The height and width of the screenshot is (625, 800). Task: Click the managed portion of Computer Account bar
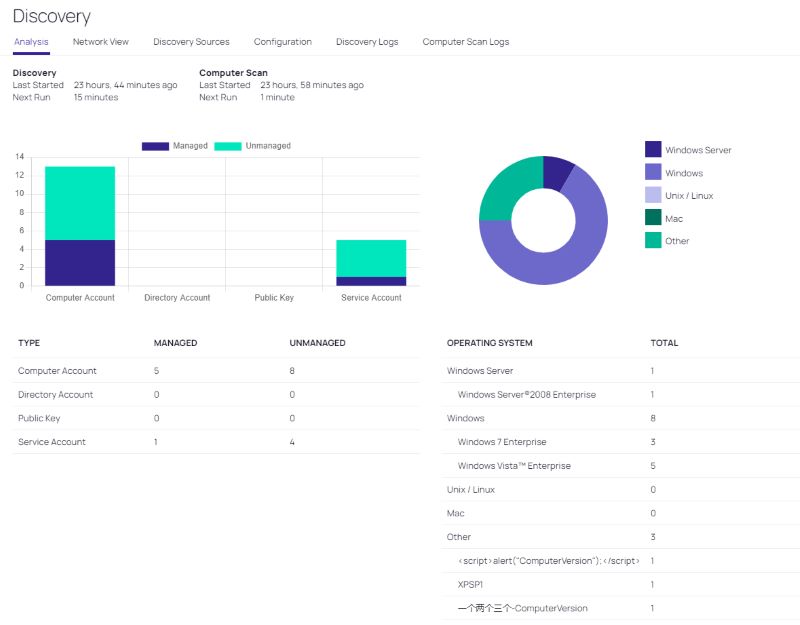[80, 263]
